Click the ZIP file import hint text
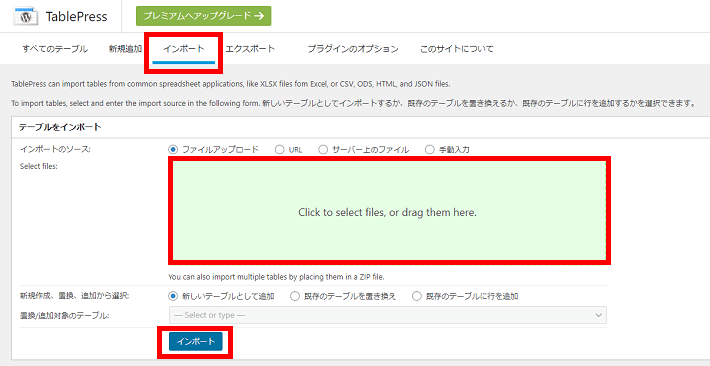 click(x=276, y=276)
